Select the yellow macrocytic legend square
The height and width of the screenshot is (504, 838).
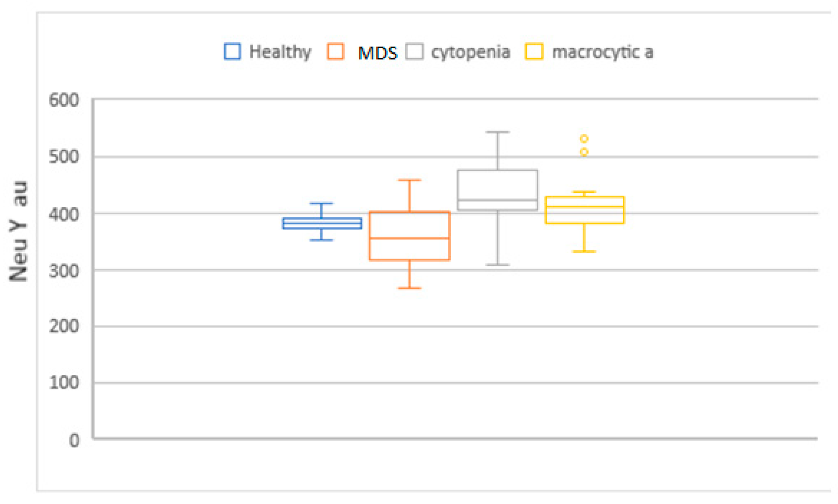[534, 52]
